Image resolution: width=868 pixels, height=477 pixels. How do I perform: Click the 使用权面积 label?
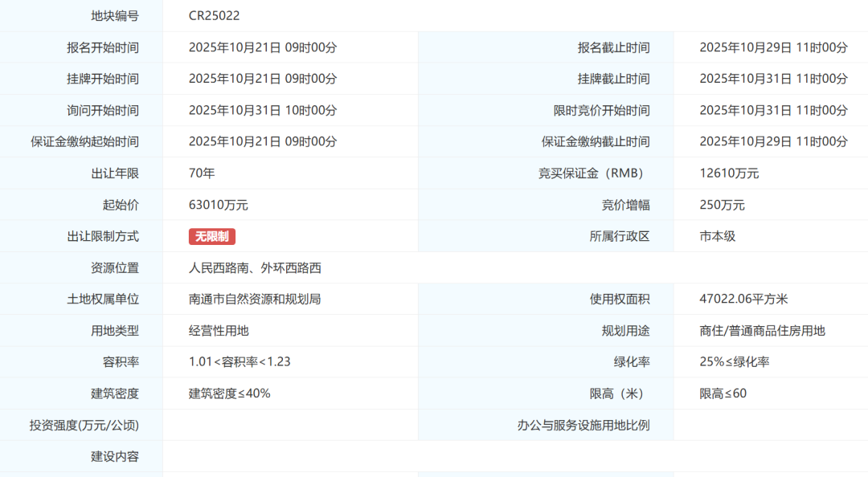coord(620,299)
